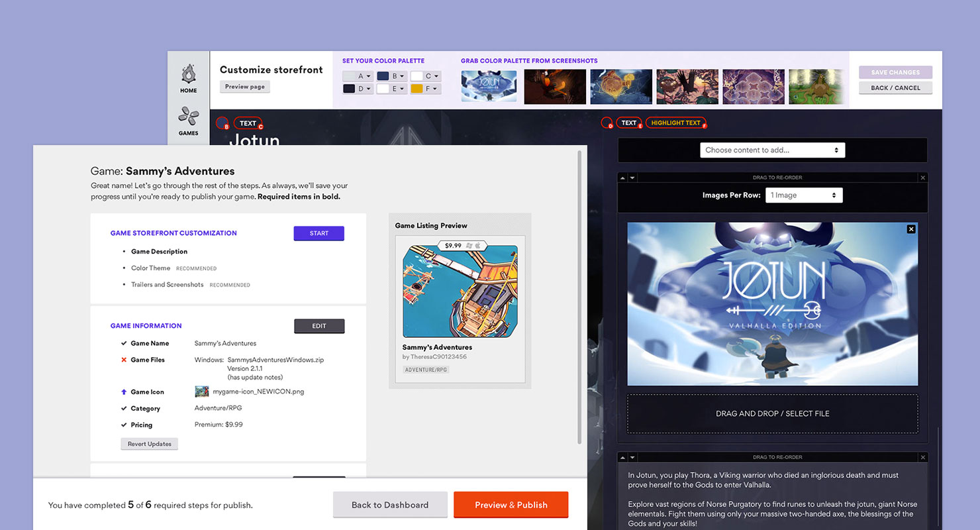Click the Game Description step
This screenshot has width=980, height=530.
159,252
